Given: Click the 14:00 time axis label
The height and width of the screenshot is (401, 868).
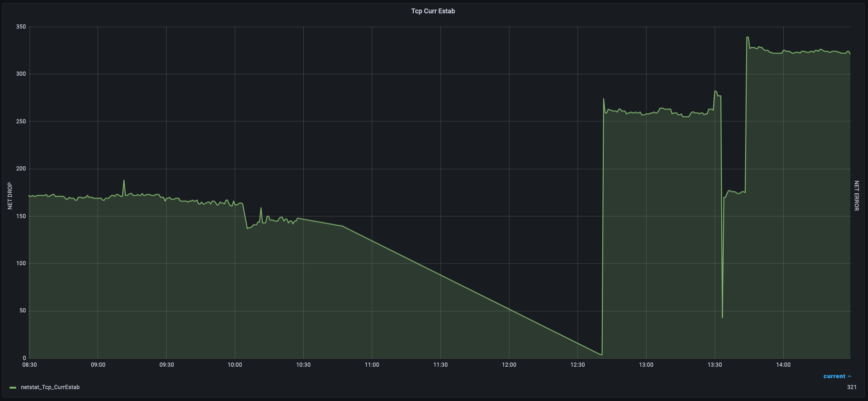Looking at the screenshot, I should pyautogui.click(x=783, y=365).
